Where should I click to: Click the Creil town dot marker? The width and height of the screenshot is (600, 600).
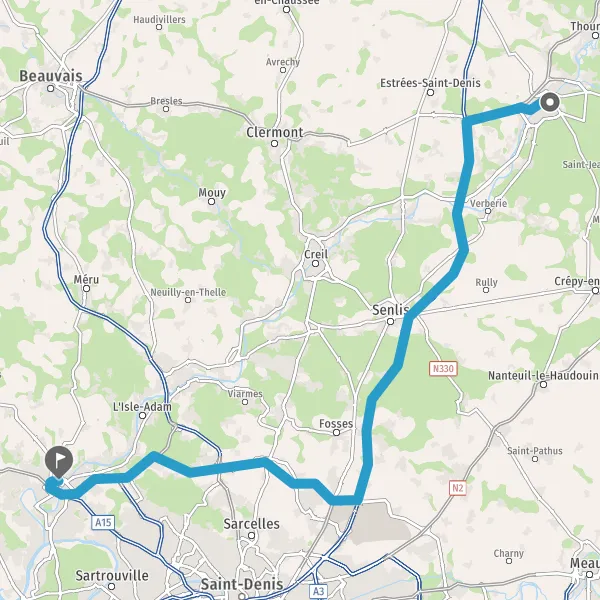click(x=315, y=263)
